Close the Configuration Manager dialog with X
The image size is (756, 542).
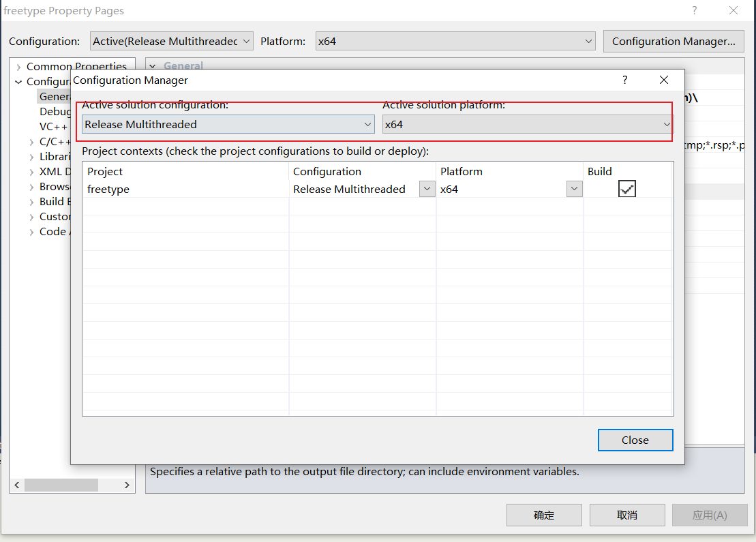[664, 80]
